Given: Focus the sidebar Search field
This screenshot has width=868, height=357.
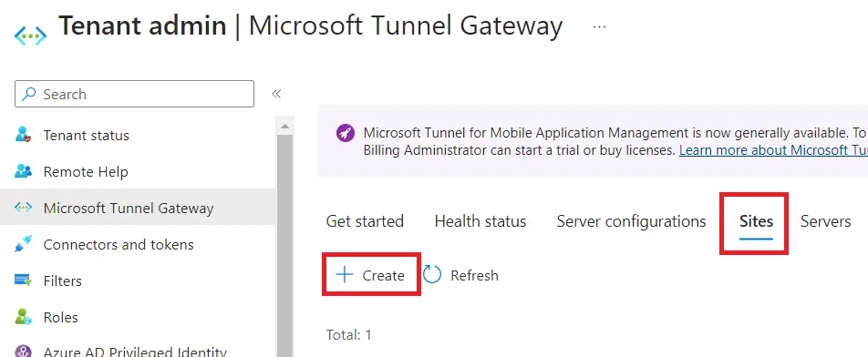Looking at the screenshot, I should 135,94.
